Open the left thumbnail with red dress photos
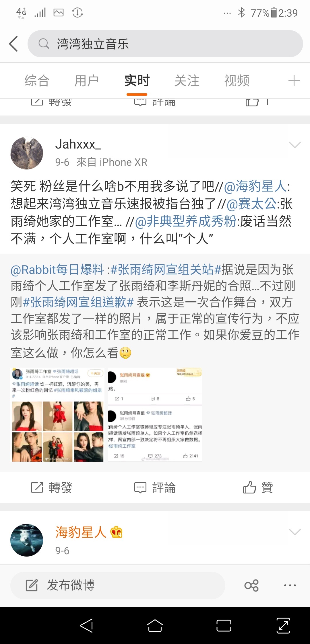This screenshot has height=644, width=310. pyautogui.click(x=57, y=415)
